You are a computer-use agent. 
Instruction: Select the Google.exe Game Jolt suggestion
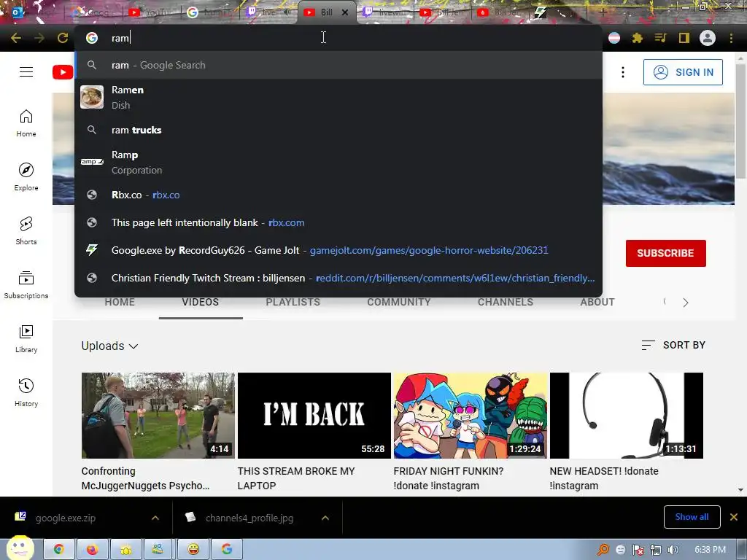[x=338, y=250]
